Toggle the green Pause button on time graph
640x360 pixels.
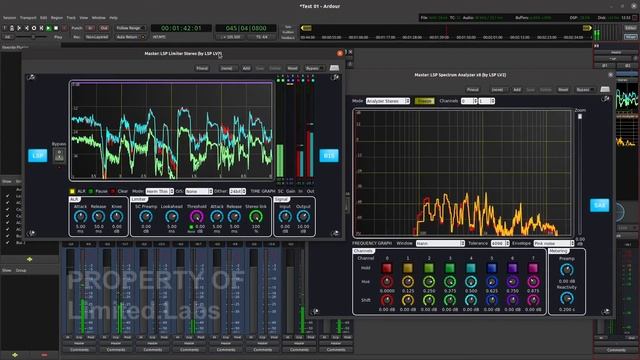91,191
